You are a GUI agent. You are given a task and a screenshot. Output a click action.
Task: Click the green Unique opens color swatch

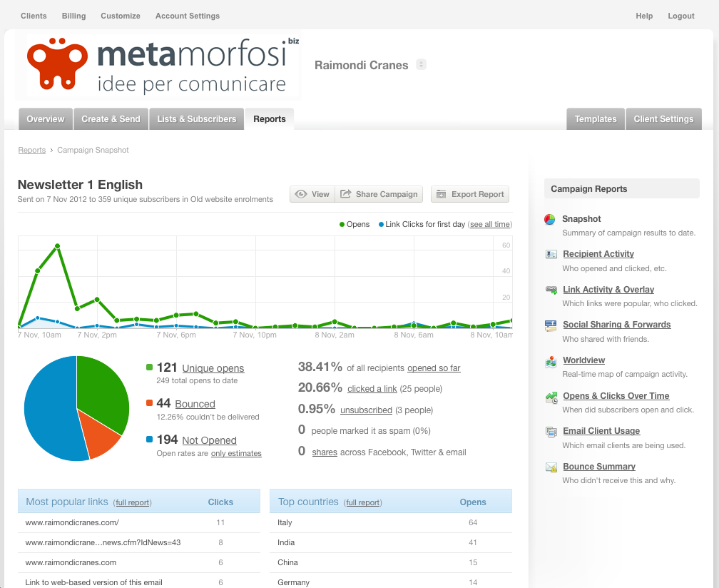pyautogui.click(x=150, y=367)
